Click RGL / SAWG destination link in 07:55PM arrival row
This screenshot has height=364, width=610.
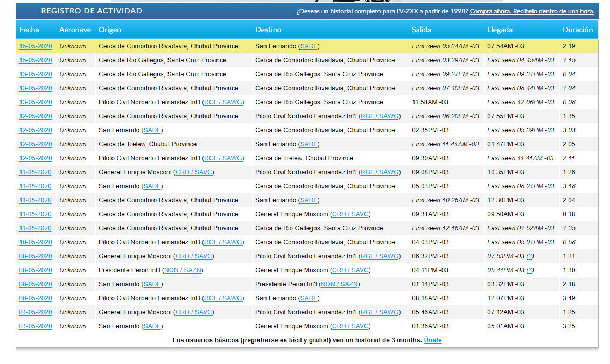[x=380, y=116]
